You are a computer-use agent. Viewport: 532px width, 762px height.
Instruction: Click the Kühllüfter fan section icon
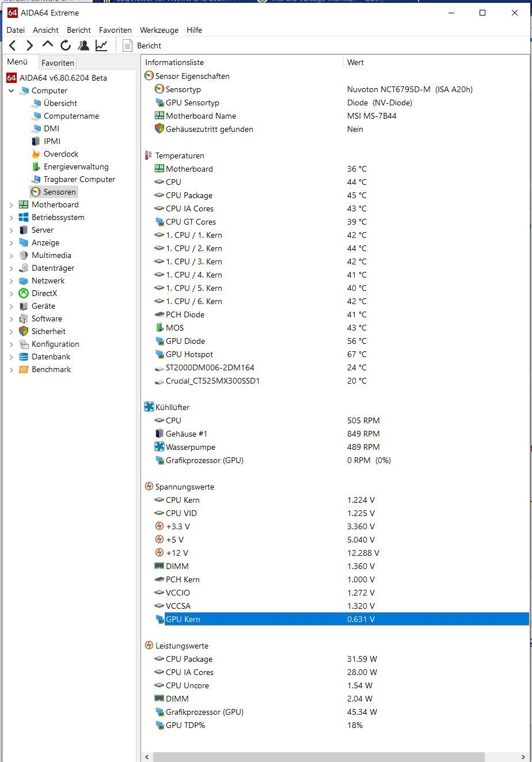149,407
